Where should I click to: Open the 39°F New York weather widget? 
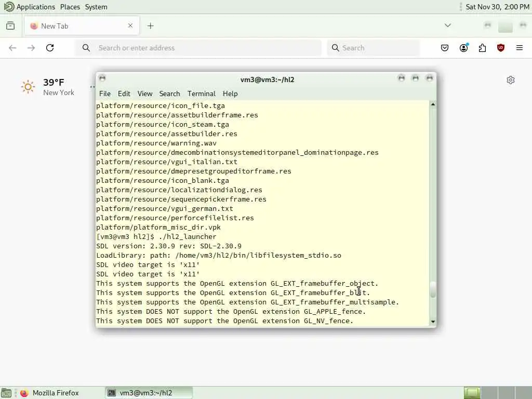coord(48,87)
